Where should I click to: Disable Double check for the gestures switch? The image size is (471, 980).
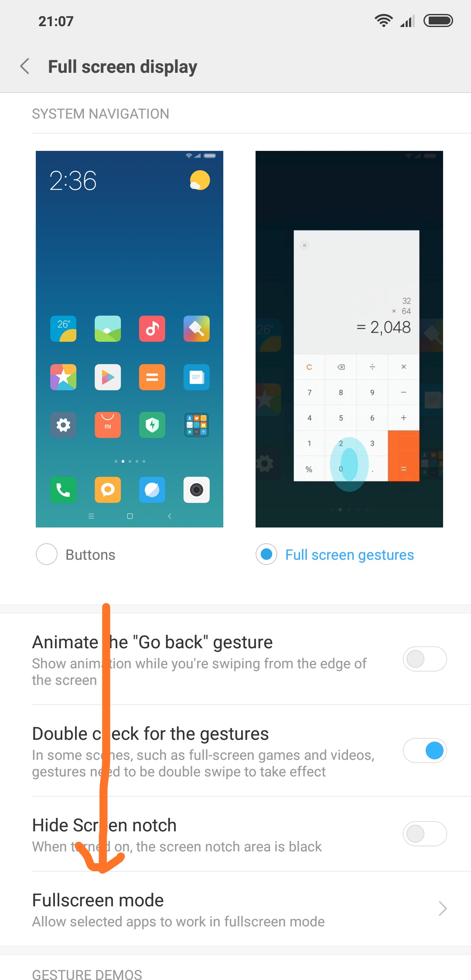point(425,750)
